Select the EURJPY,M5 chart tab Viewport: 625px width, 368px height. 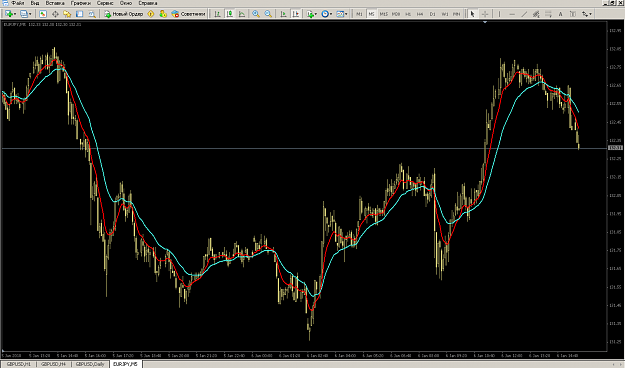coord(125,364)
